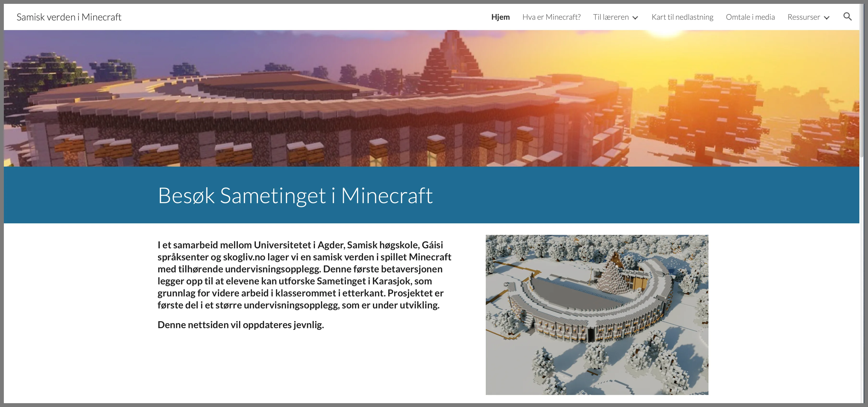The width and height of the screenshot is (868, 407).
Task: Open the Omtale i media page
Action: click(750, 17)
